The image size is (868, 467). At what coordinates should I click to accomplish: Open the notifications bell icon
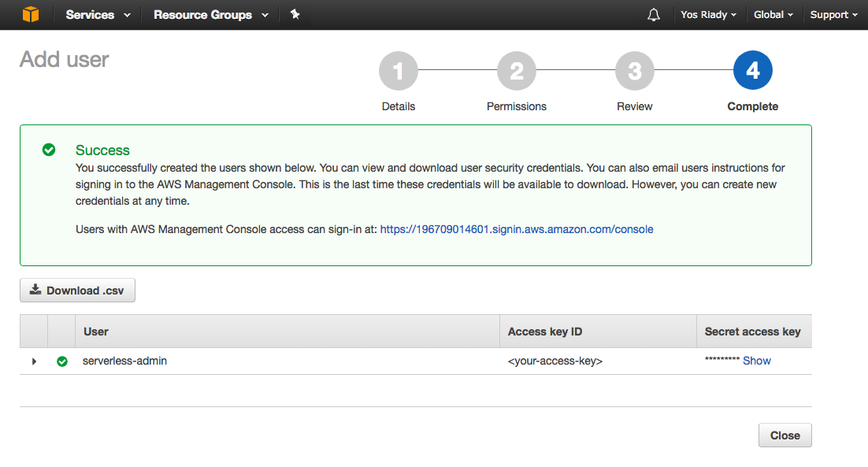(653, 15)
